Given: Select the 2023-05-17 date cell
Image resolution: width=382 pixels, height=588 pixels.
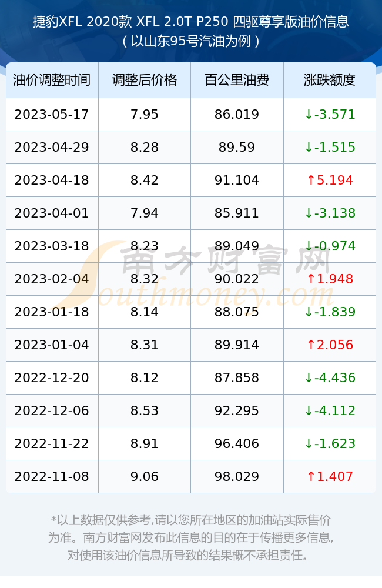Looking at the screenshot, I should coord(52,115).
